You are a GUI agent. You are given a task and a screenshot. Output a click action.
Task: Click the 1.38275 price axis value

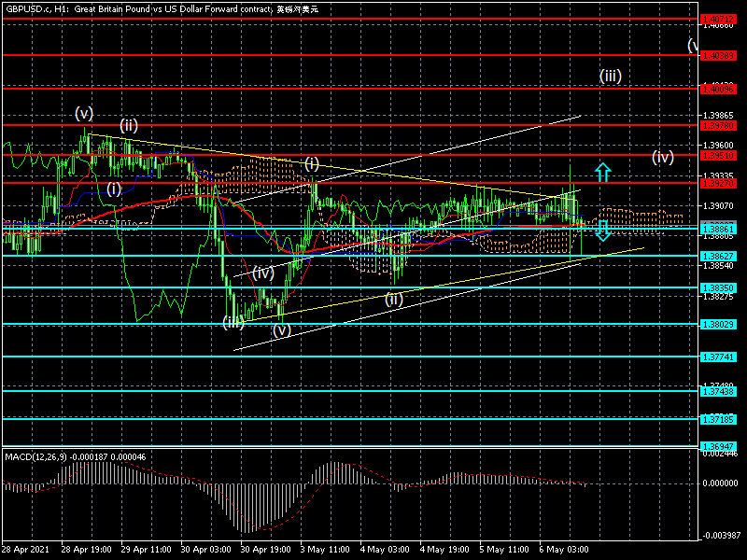click(x=718, y=297)
